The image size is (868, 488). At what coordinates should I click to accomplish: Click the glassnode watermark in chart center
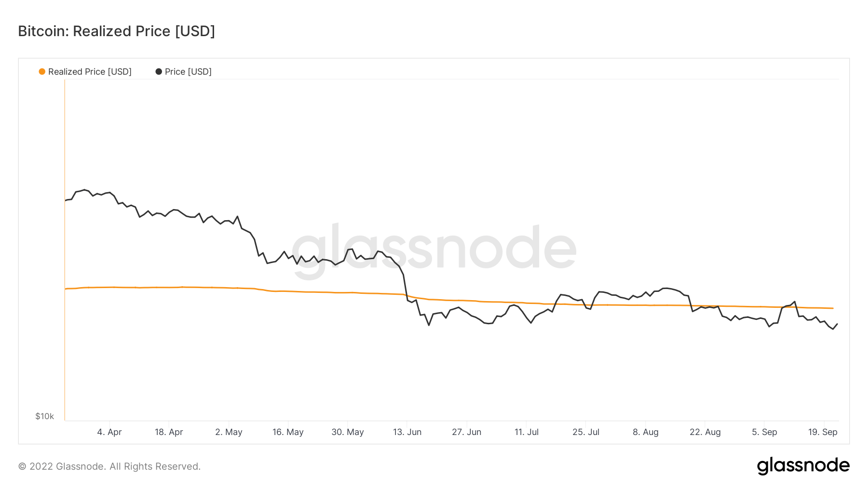[x=434, y=248]
